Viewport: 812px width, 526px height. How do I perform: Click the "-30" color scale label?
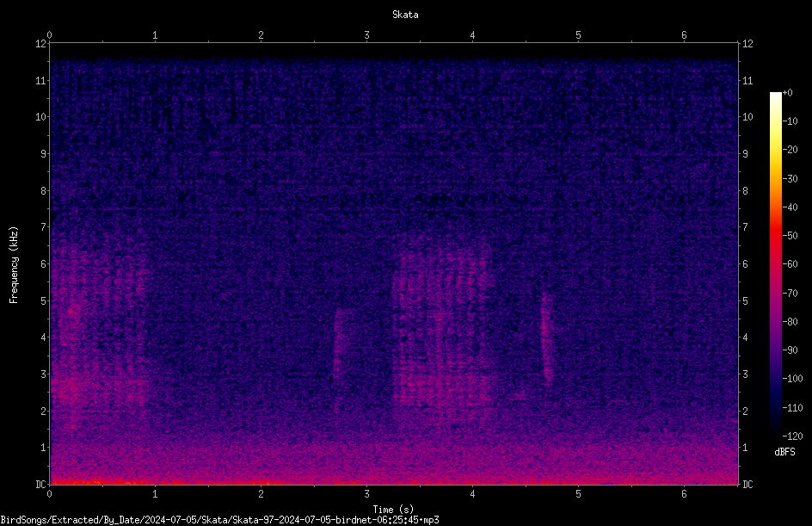[x=790, y=179]
